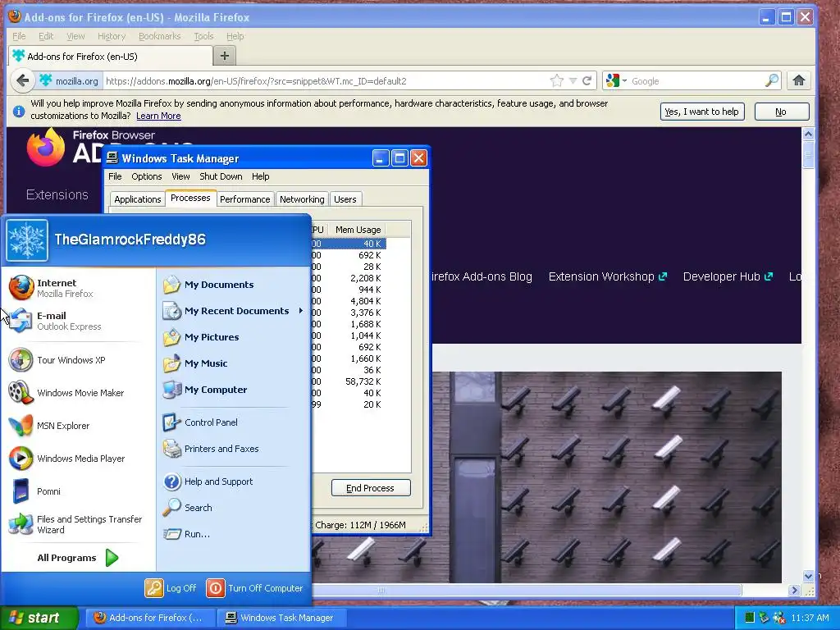Click the search magnifier in Google box
The image size is (840, 630).
coord(771,81)
